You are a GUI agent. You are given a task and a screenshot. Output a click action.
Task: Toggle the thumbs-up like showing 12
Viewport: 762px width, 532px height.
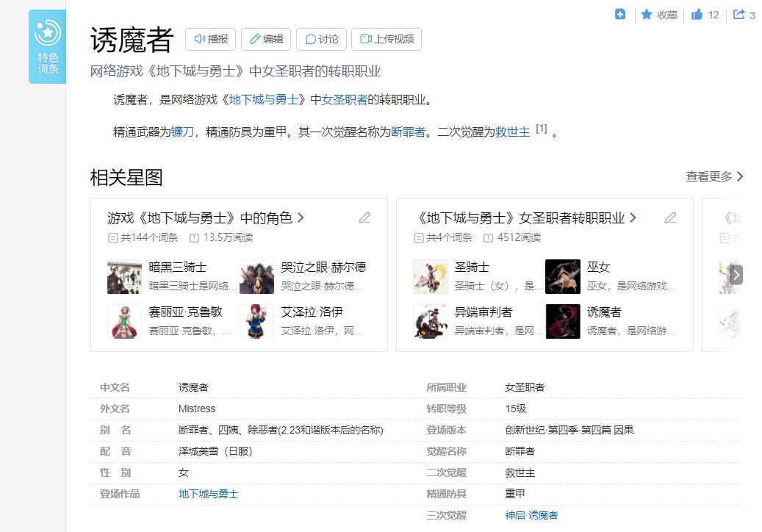(x=696, y=14)
